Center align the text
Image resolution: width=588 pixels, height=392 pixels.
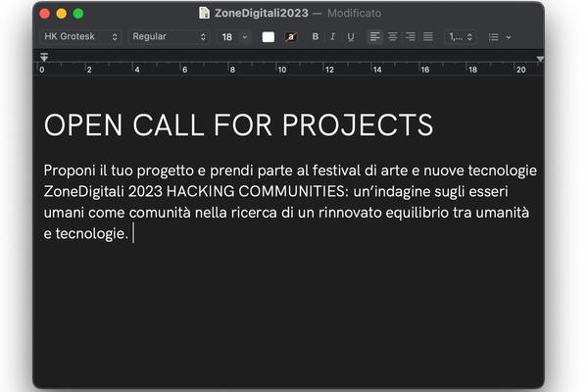392,37
